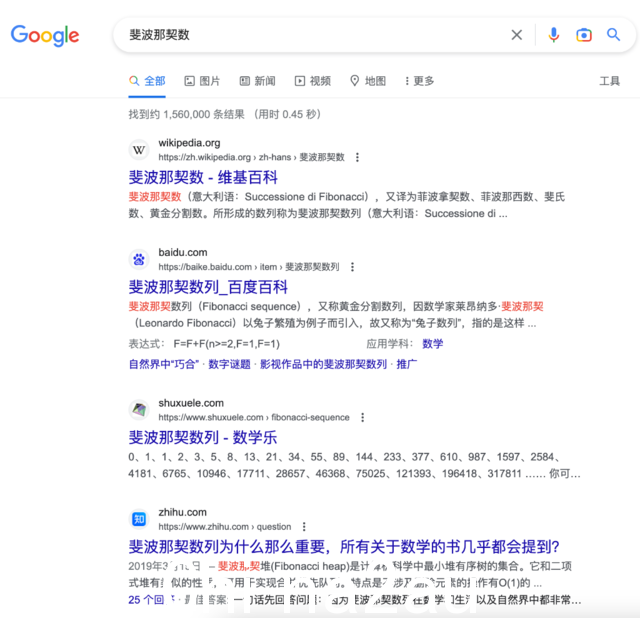640x618 pixels.
Task: Click the baike.baidu.com URL breadcrumb
Action: tap(249, 267)
